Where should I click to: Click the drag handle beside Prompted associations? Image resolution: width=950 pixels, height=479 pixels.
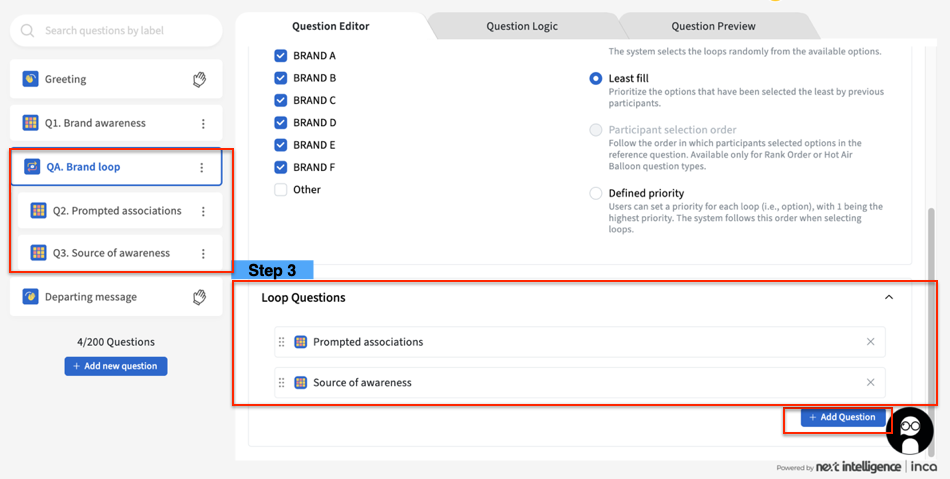282,342
